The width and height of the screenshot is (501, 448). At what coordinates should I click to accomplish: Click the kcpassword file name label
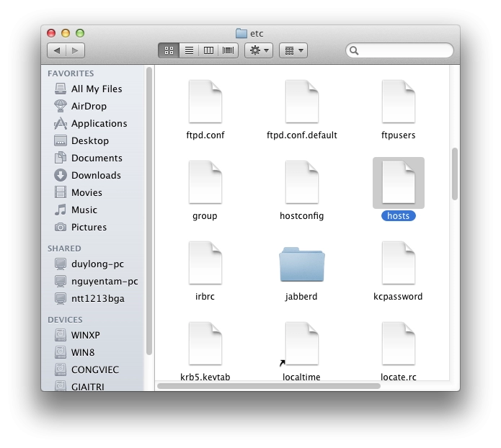click(x=398, y=296)
